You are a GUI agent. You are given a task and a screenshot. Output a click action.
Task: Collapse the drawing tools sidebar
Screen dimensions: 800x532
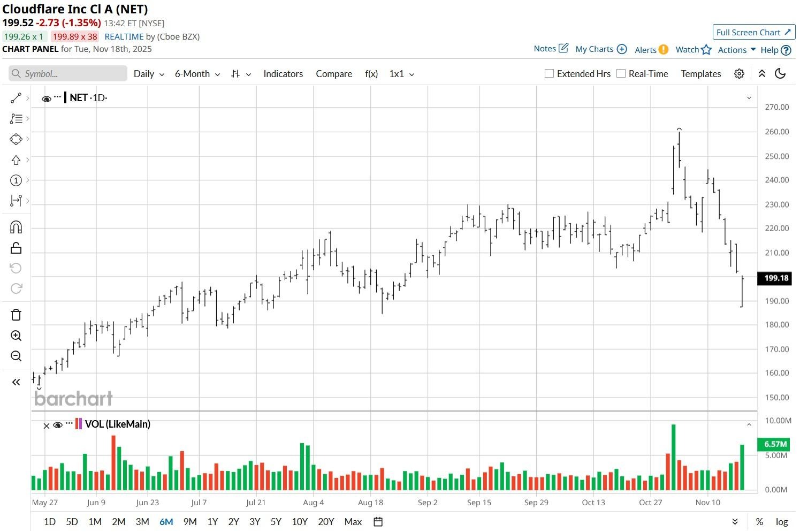[16, 382]
